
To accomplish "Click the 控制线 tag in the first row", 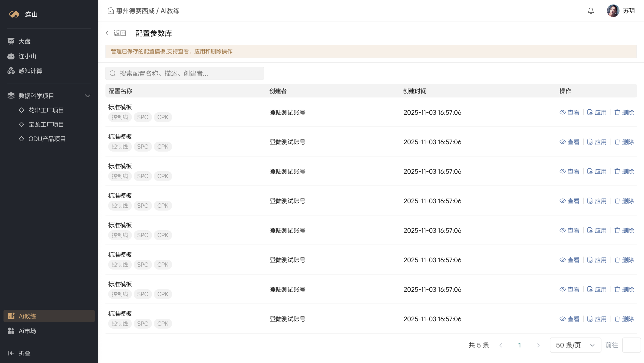I will (x=120, y=117).
